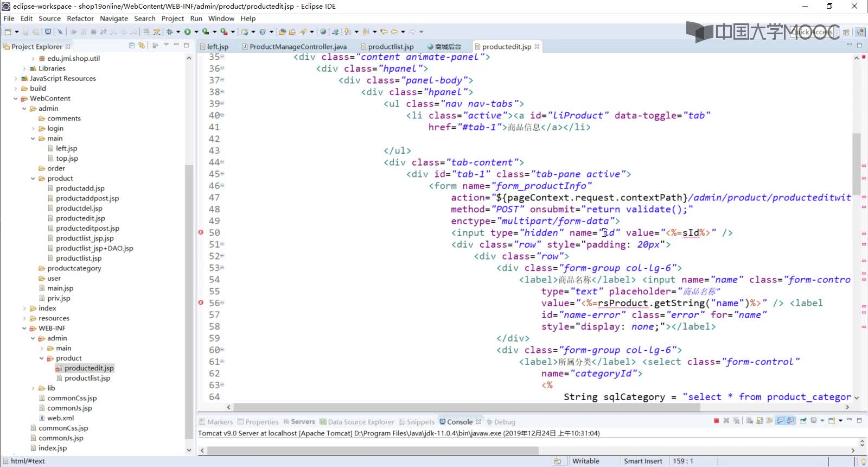Image resolution: width=868 pixels, height=467 pixels.
Task: Toggle Scroll Lock in the Console toolbar
Action: pos(759,421)
